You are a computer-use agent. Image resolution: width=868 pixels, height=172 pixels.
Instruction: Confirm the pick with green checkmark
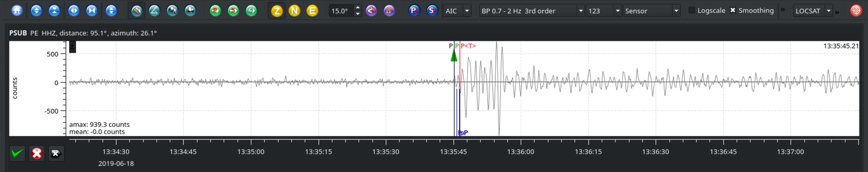(17, 154)
